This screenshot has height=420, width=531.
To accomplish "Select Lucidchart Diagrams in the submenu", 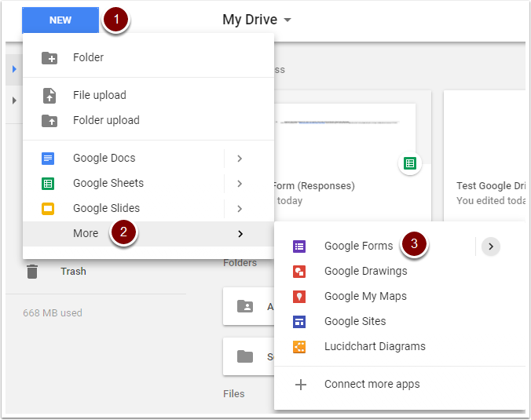I will point(375,346).
